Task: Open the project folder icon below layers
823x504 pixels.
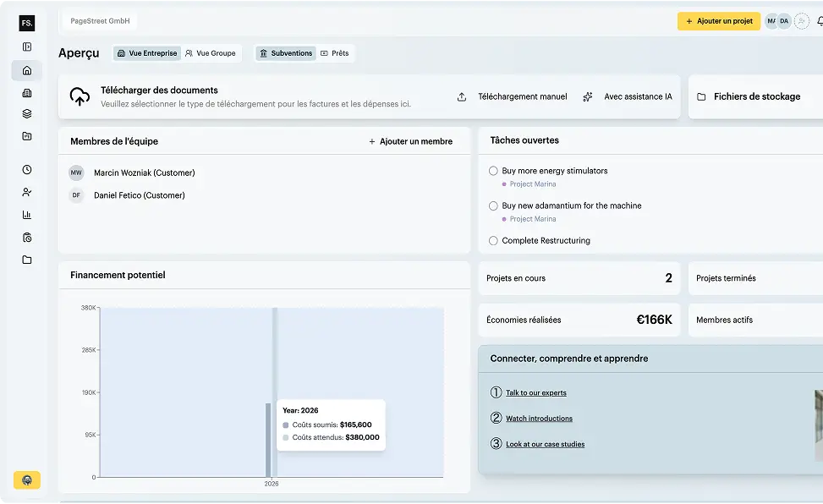Action: click(27, 136)
